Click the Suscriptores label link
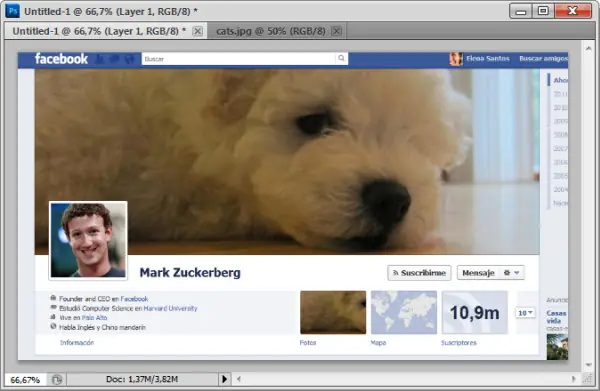600x391 pixels. coord(459,342)
